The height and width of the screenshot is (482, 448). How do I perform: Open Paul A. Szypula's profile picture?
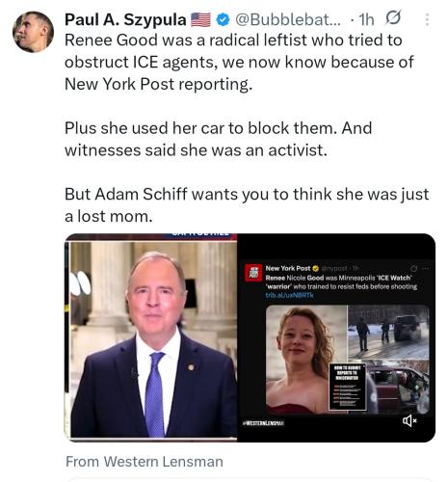[33, 32]
